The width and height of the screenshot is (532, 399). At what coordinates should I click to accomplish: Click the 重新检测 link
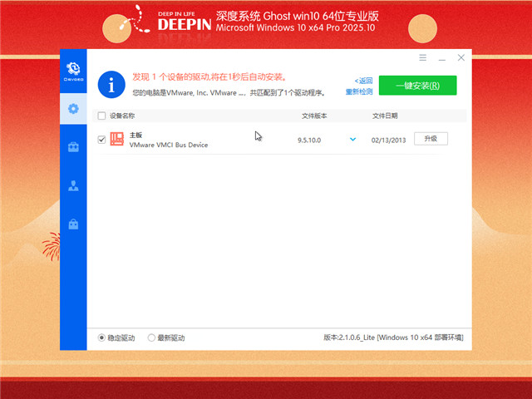[359, 91]
